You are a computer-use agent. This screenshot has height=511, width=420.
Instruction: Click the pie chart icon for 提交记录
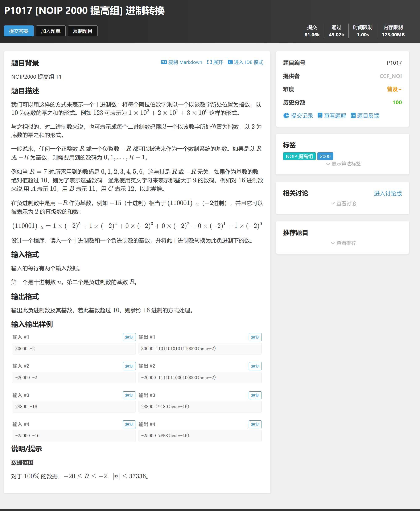point(286,116)
